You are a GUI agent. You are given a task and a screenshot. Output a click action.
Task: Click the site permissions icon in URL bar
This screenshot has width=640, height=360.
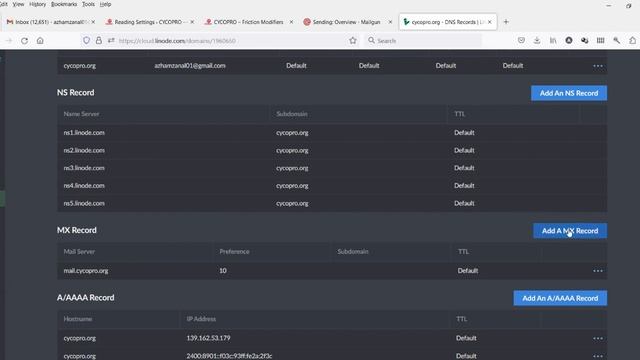(x=111, y=41)
